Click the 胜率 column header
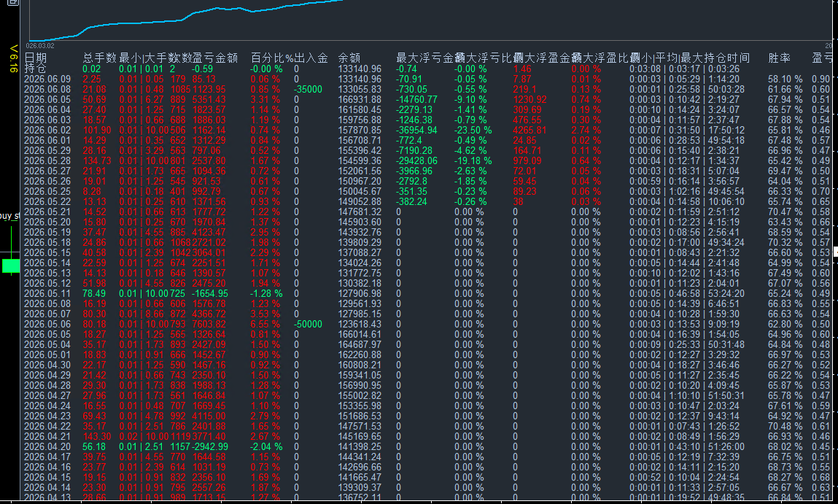The width and height of the screenshot is (838, 504). tap(779, 58)
